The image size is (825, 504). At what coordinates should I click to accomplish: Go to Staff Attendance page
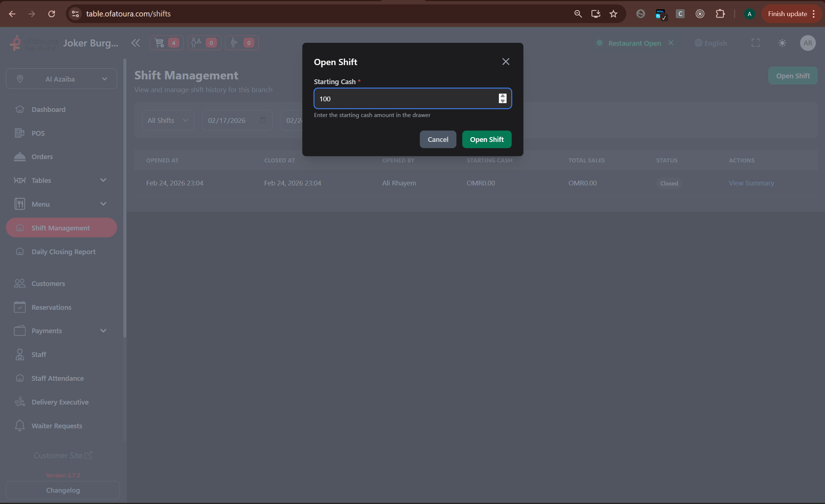[x=57, y=378]
